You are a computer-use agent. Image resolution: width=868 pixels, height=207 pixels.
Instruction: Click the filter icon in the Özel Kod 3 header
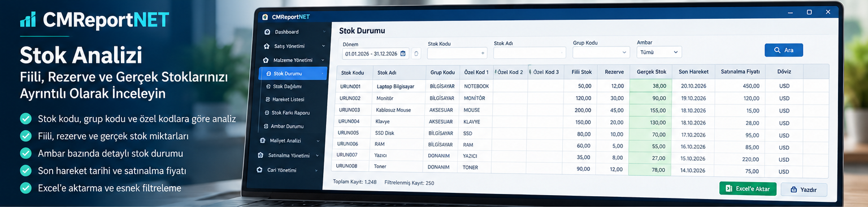[x=530, y=72]
